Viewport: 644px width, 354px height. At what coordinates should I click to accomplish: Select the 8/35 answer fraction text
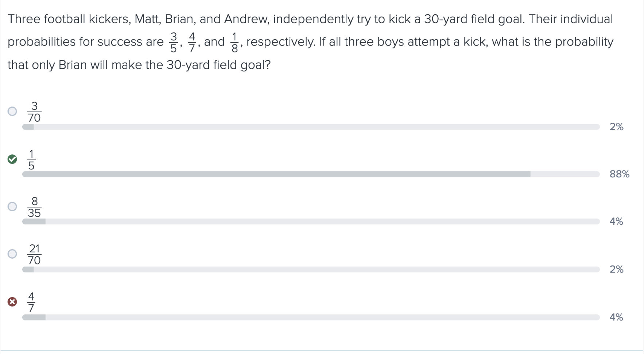(x=34, y=207)
